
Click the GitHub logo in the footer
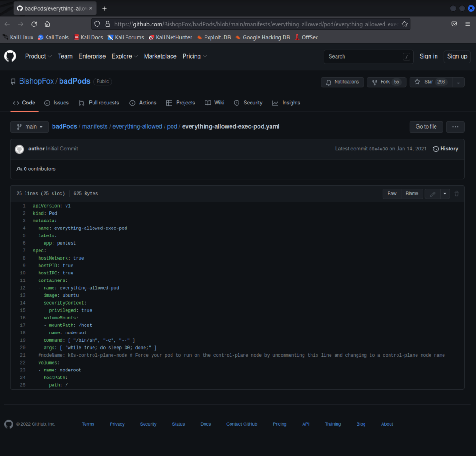tap(8, 424)
